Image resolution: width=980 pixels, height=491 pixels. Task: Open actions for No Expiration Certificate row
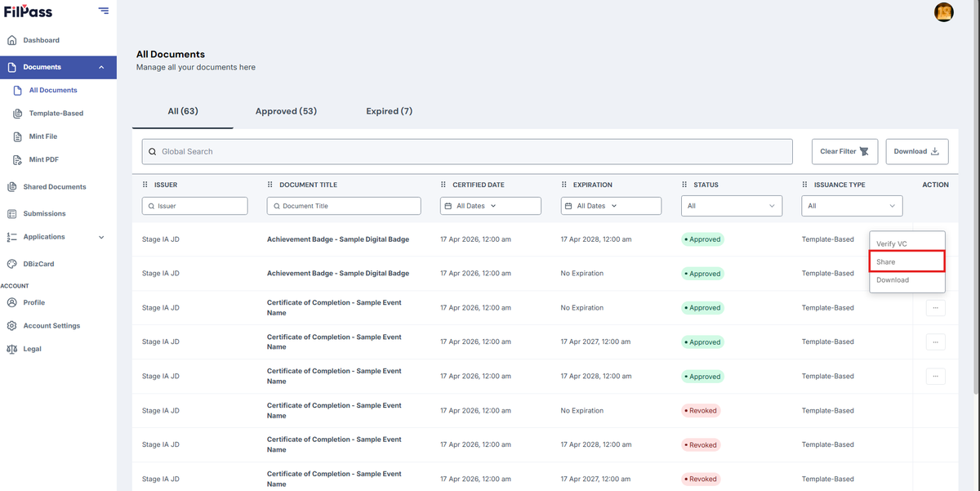pos(936,308)
